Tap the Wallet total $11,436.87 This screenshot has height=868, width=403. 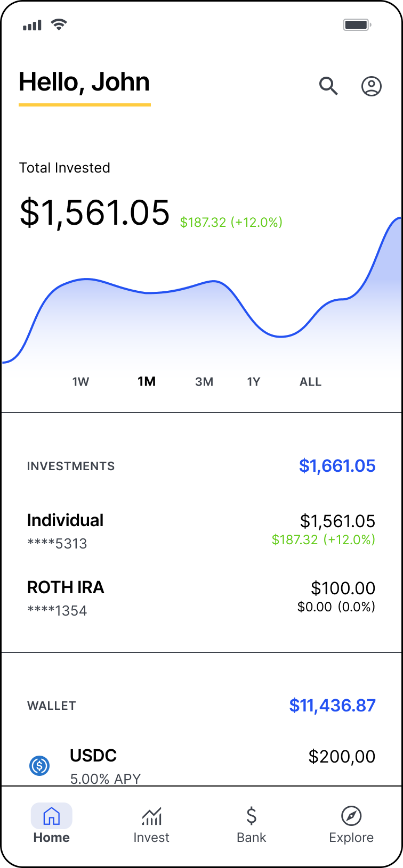(332, 706)
